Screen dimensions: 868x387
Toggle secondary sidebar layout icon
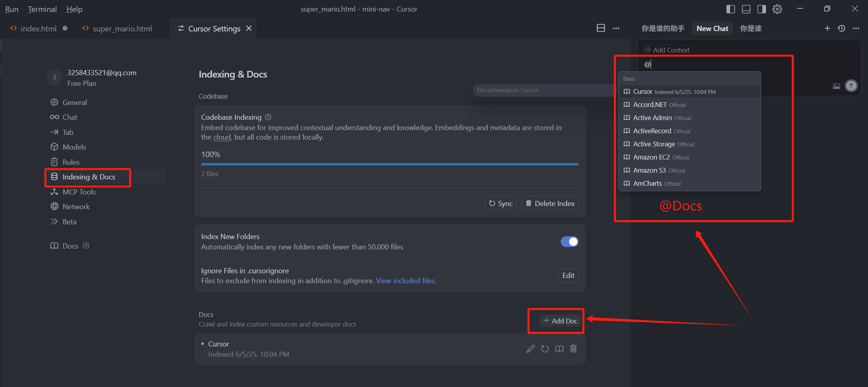coord(762,9)
